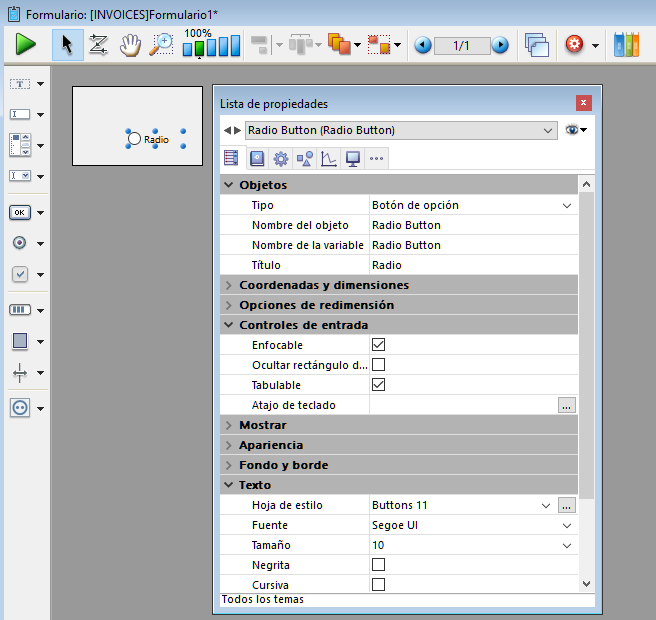
Task: Click ellipsis button beside Atajo de teclado
Action: click(567, 405)
